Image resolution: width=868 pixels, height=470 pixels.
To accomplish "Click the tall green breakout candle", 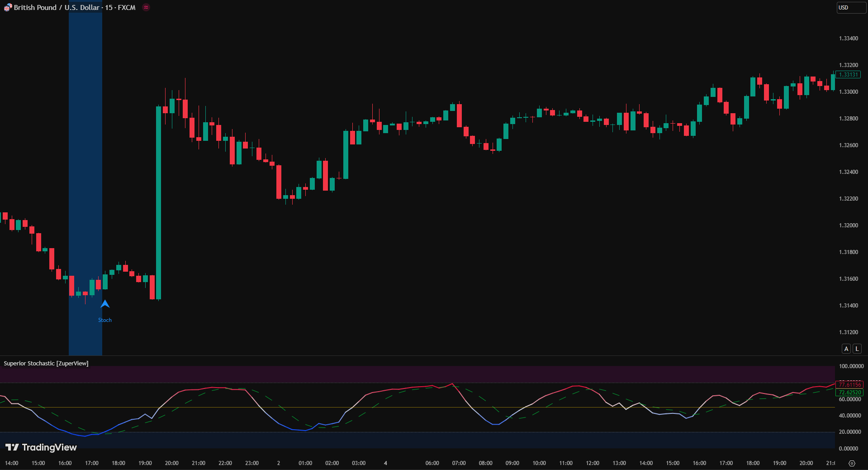I will coord(158,203).
